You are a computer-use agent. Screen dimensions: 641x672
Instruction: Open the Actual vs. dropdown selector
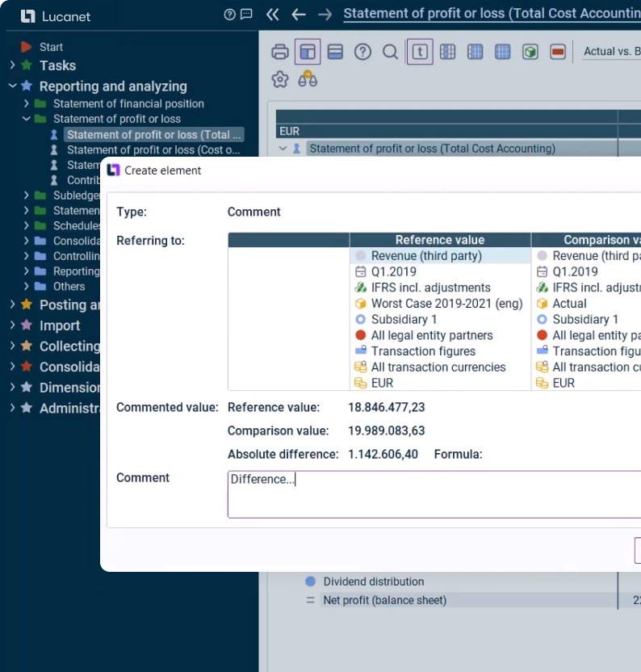[611, 52]
